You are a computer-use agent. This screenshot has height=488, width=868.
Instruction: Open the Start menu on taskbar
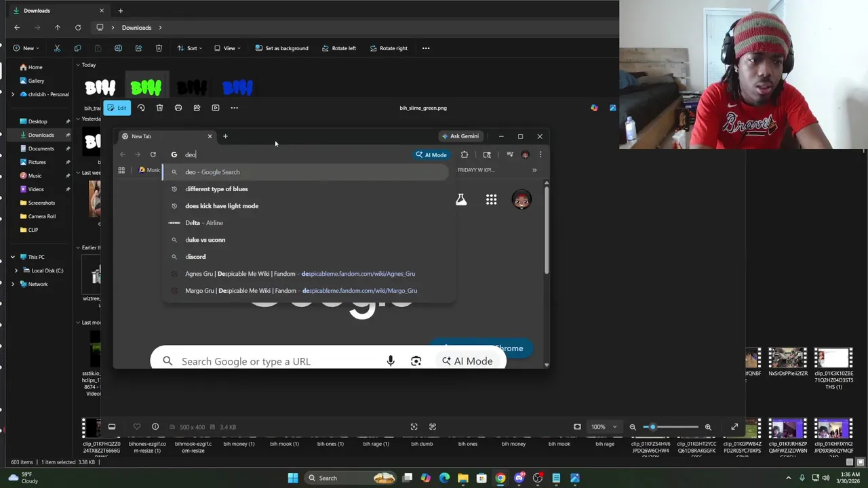point(293,478)
